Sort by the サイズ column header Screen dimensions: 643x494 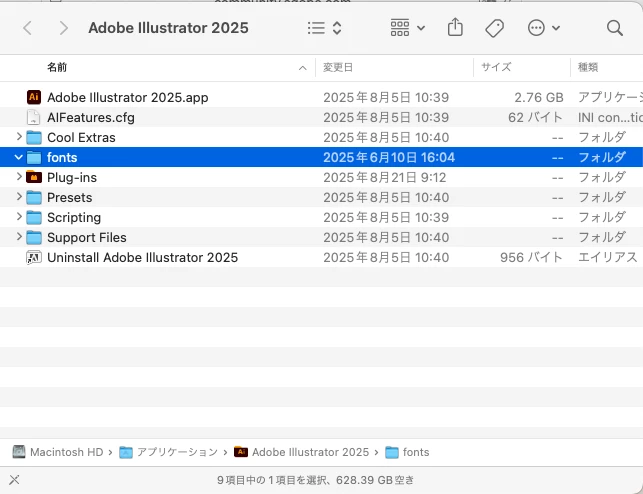496,67
